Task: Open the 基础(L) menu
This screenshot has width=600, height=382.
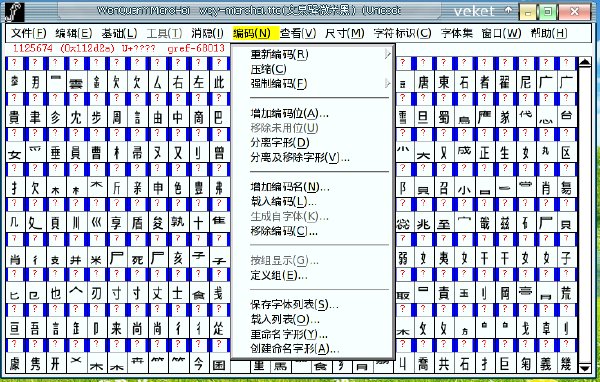Action: tap(119, 33)
